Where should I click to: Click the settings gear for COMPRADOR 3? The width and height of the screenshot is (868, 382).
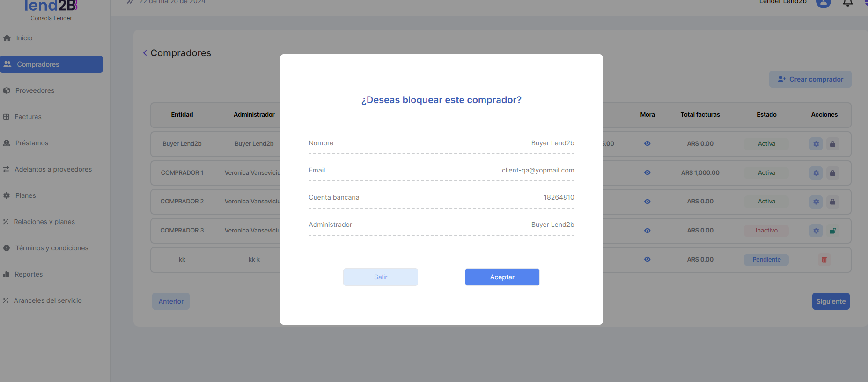point(816,231)
